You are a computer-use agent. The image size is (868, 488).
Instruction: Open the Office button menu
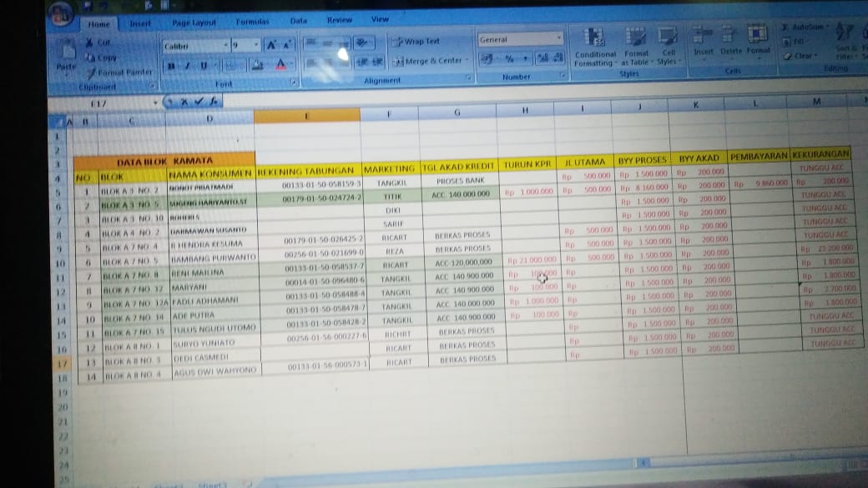click(x=61, y=15)
